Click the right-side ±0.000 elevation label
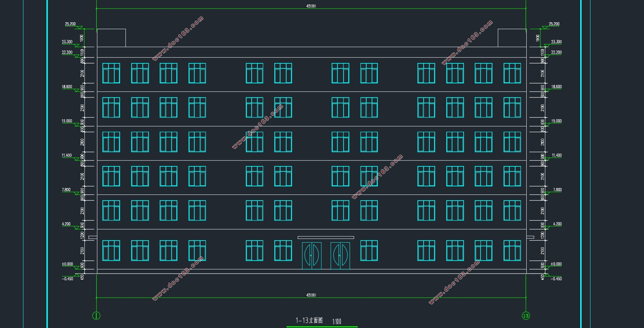 pyautogui.click(x=556, y=264)
